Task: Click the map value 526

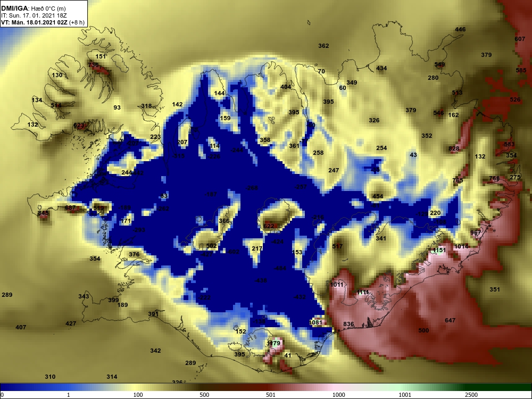Action: [x=515, y=100]
